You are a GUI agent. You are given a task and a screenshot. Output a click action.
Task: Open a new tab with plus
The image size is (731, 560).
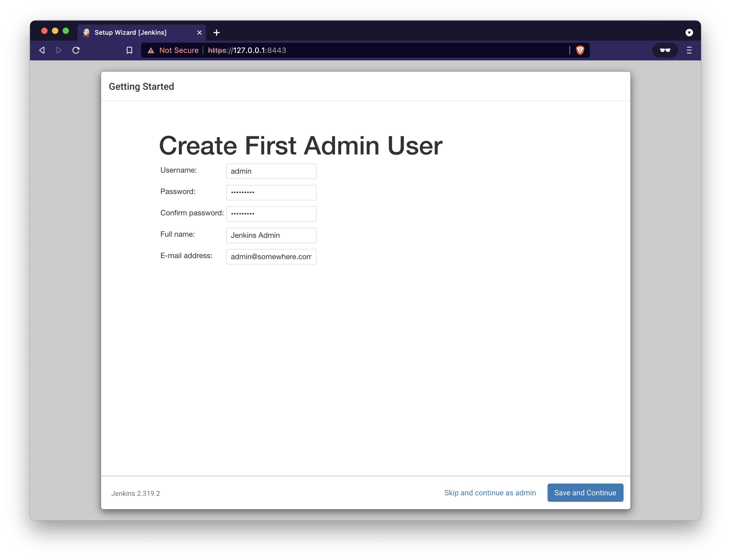click(x=216, y=33)
